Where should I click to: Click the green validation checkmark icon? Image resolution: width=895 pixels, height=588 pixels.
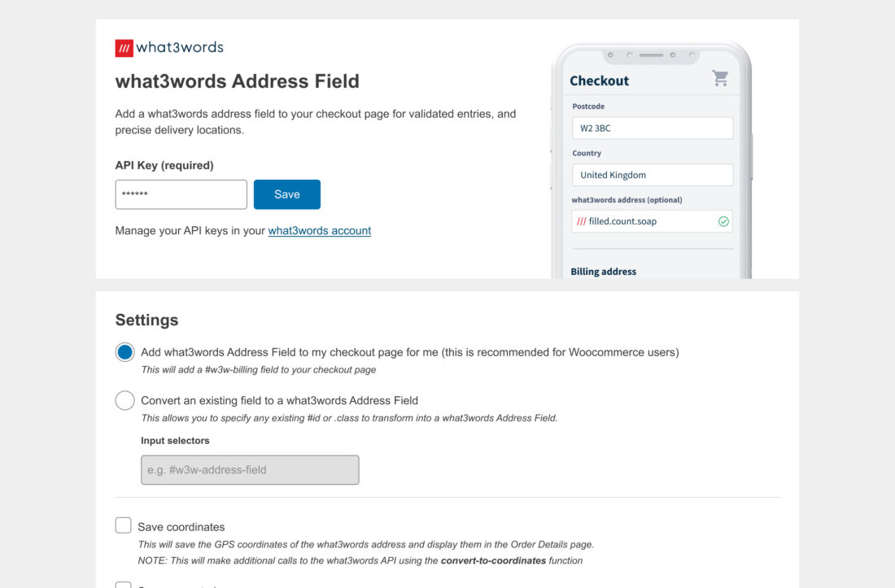point(723,221)
